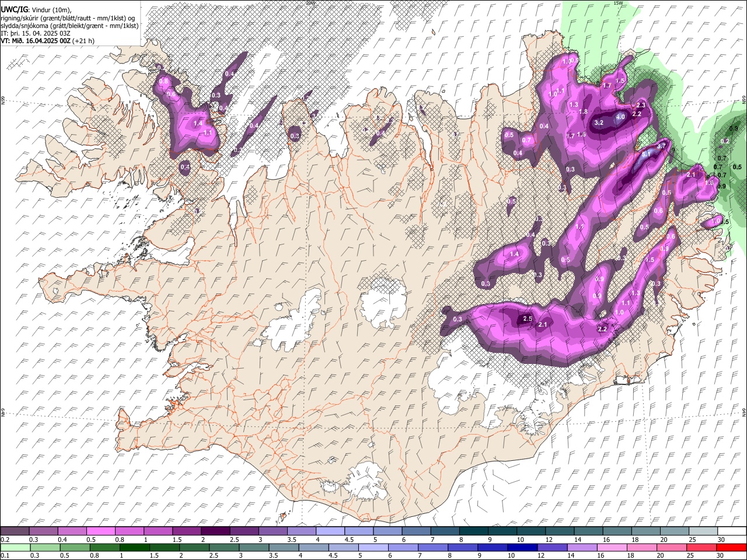Click the bright red swatch ending the rain legend
This screenshot has height=560, width=747.
click(x=731, y=547)
